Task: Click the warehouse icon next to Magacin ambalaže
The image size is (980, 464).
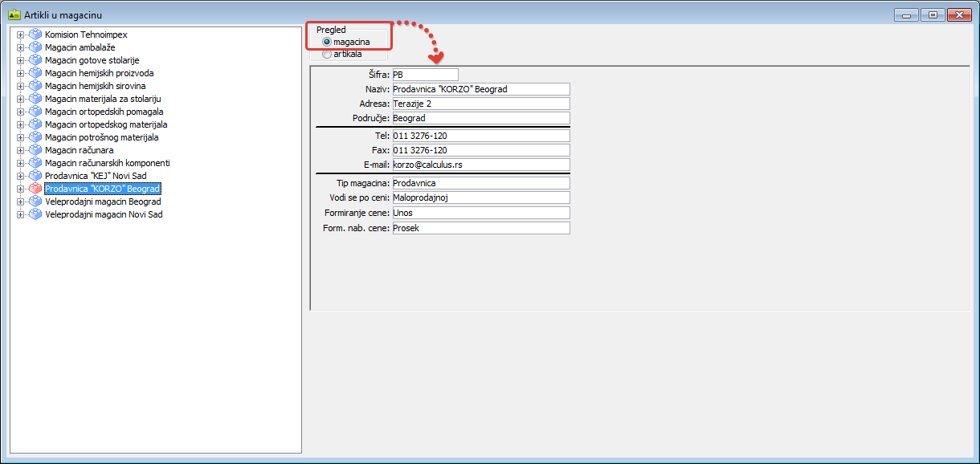Action: (x=35, y=47)
